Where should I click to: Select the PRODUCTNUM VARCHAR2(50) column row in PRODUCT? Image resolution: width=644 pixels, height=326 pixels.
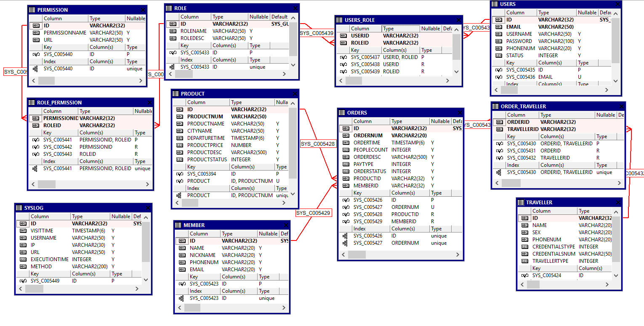coord(231,117)
